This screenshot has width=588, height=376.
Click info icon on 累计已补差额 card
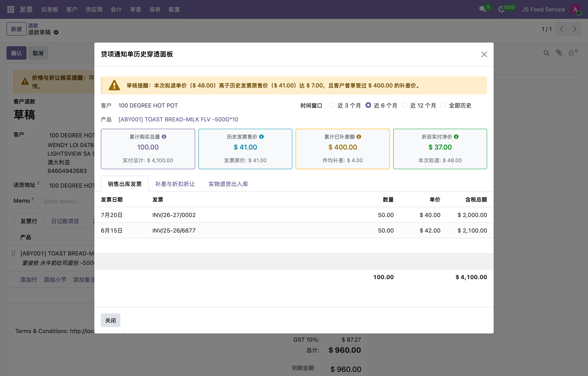pyautogui.click(x=359, y=137)
